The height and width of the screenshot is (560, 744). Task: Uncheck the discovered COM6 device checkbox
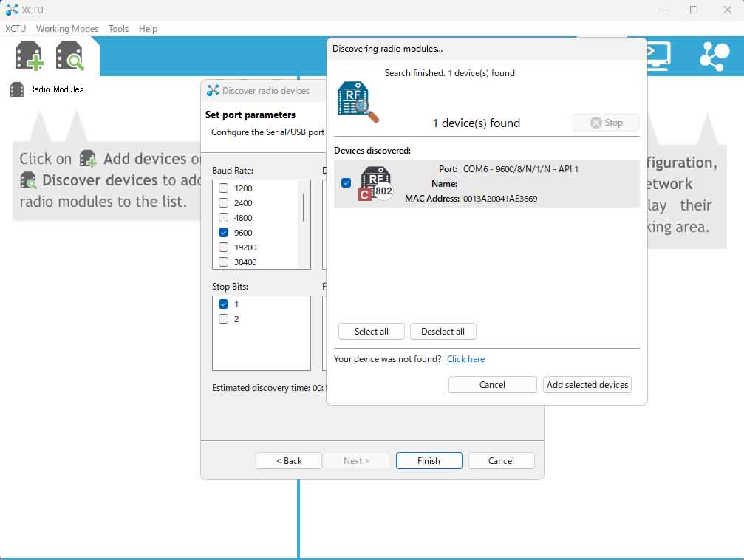[x=347, y=183]
